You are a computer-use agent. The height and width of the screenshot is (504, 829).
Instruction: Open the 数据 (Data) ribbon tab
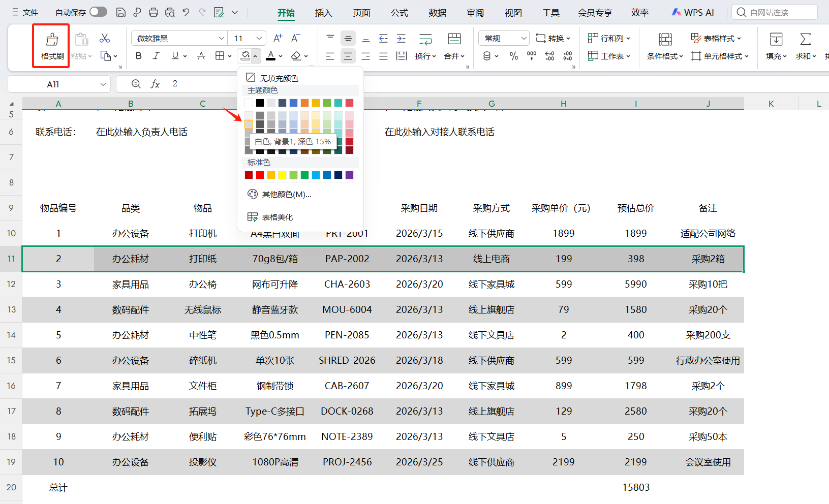pos(437,13)
